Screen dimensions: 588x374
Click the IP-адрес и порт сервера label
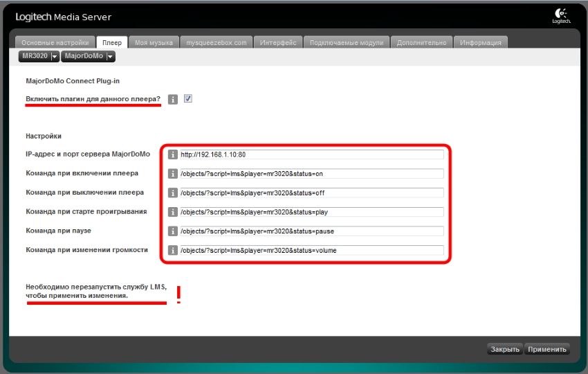(88, 154)
